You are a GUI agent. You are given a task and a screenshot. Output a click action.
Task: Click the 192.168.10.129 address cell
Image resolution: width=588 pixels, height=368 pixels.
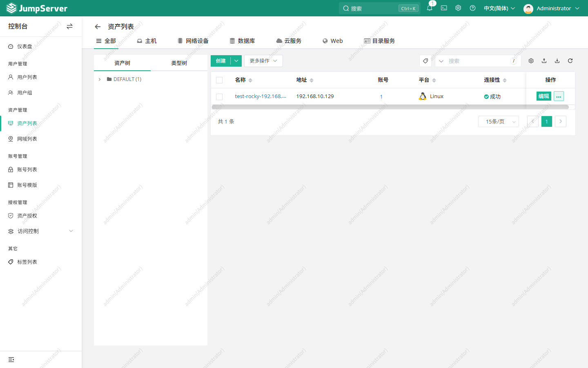pos(315,96)
